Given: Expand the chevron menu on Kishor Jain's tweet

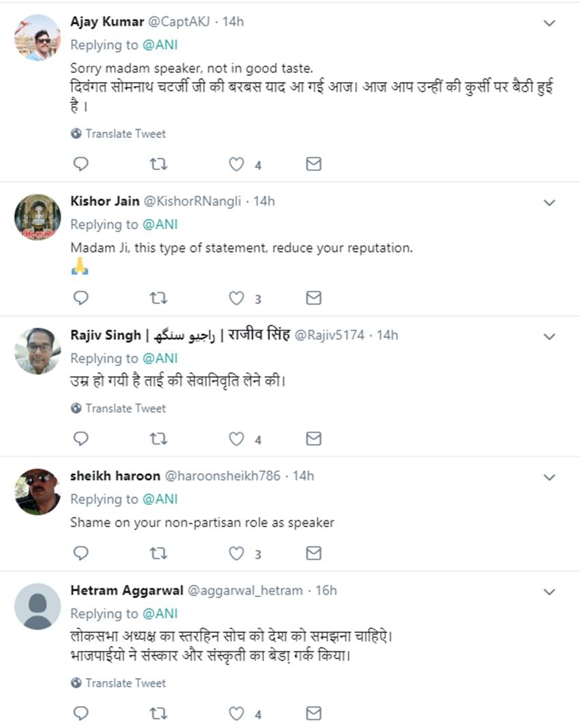Looking at the screenshot, I should pyautogui.click(x=549, y=203).
